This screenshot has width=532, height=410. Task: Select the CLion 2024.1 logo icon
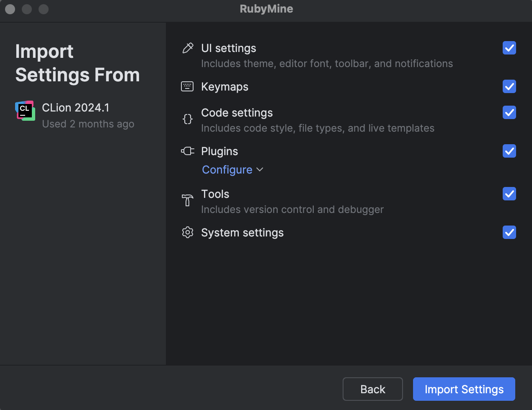[x=25, y=110]
